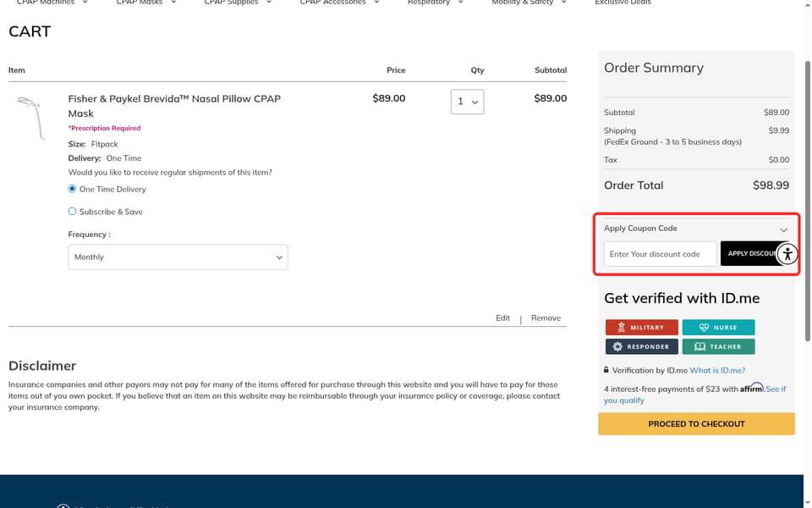
Task: Open the Monthly frequency dropdown
Action: click(x=178, y=257)
